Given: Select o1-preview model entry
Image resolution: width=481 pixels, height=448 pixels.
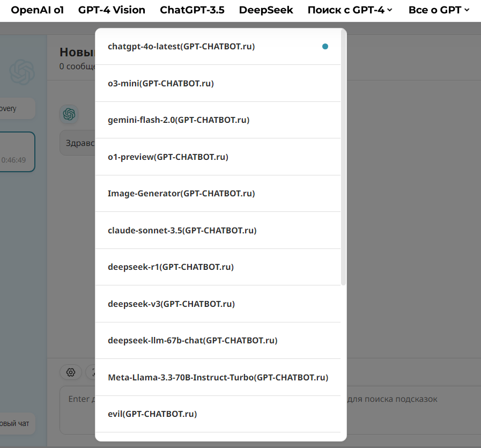Looking at the screenshot, I should click(x=218, y=157).
